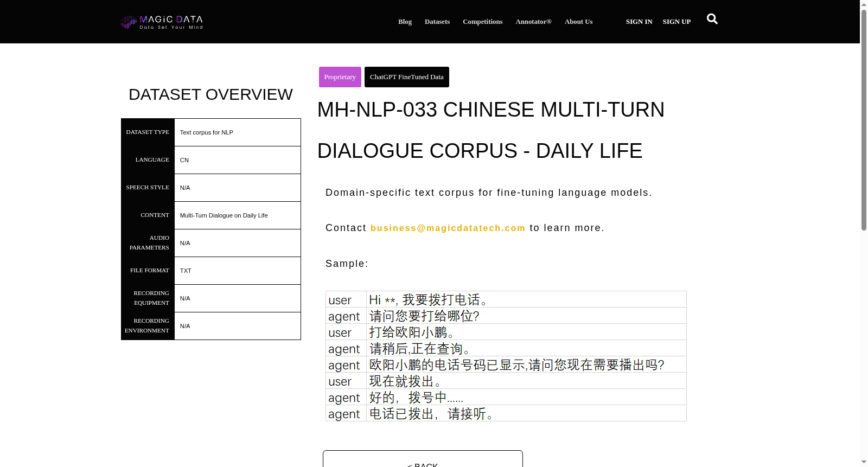868x467 pixels.
Task: Click the ChatGPT FineTuned Data tag
Action: pos(407,77)
